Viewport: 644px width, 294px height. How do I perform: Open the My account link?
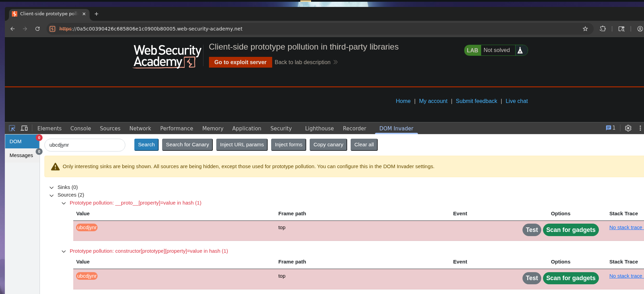click(433, 101)
